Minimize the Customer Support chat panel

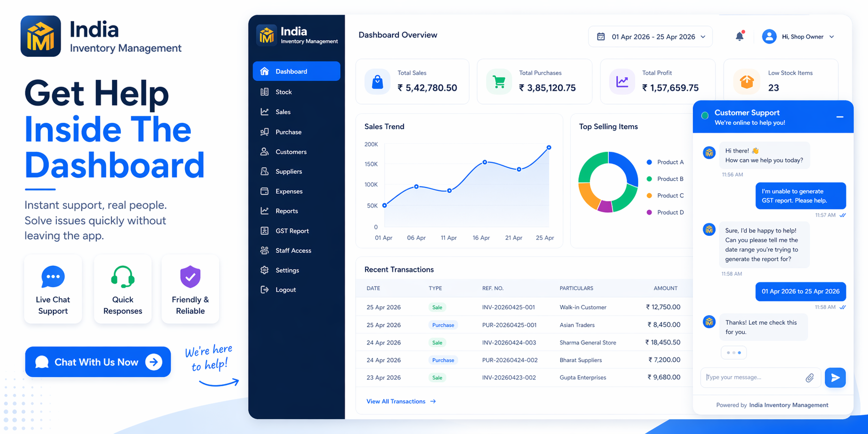coord(840,117)
